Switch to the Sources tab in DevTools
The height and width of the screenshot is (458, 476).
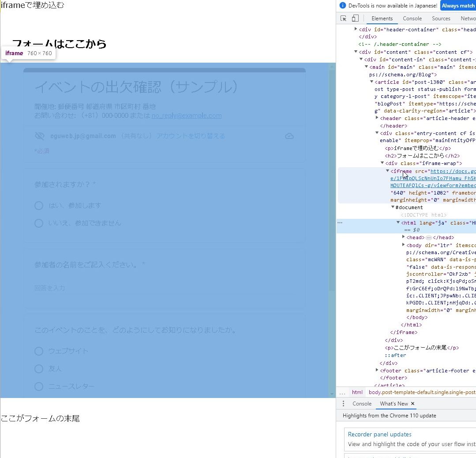pyautogui.click(x=441, y=18)
